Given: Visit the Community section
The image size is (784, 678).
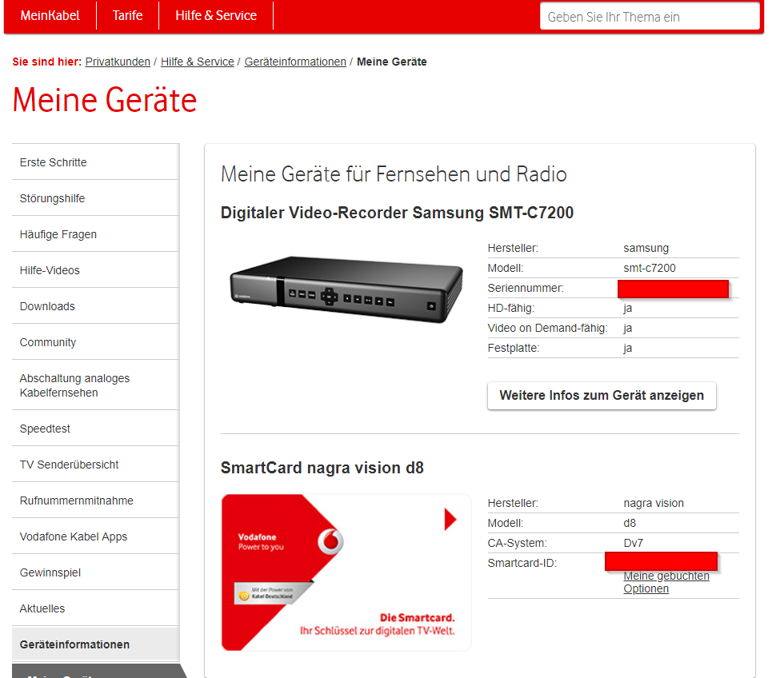Looking at the screenshot, I should 47,341.
